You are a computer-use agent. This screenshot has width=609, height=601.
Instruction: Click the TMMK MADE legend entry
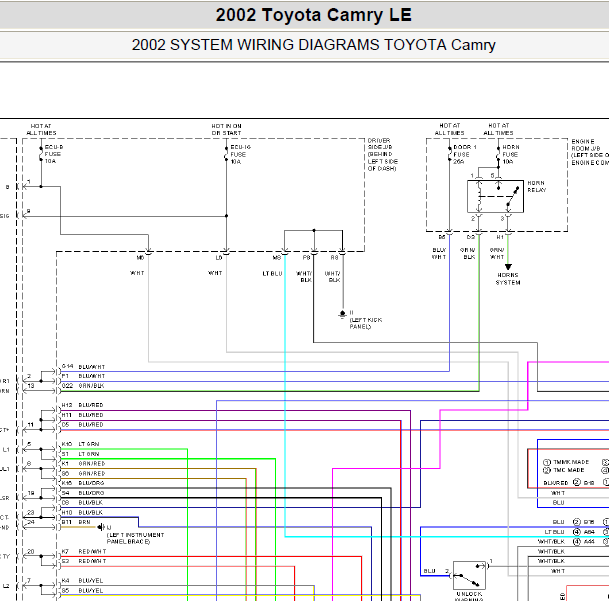tap(566, 462)
